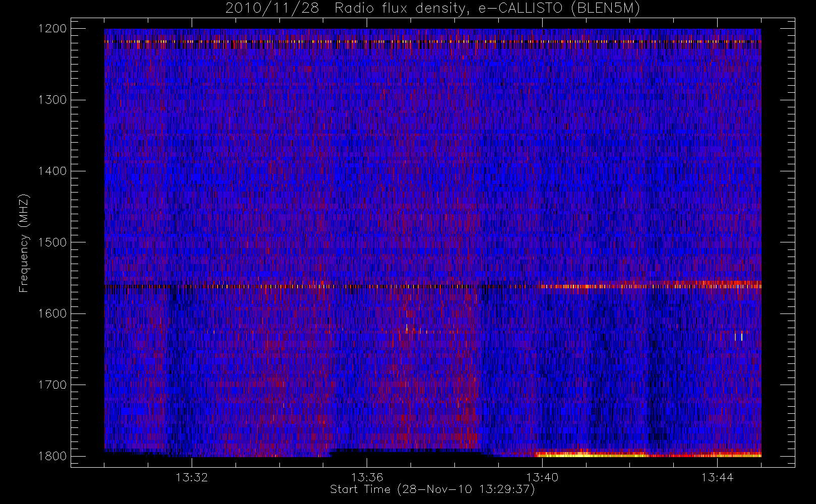The height and width of the screenshot is (504, 816).
Task: Click the 1200 frequency axis label
Action: tap(52, 29)
